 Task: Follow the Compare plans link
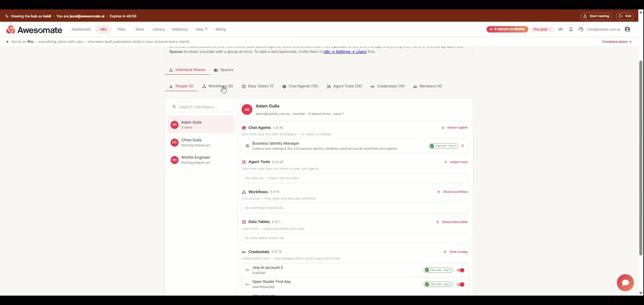pos(617,42)
